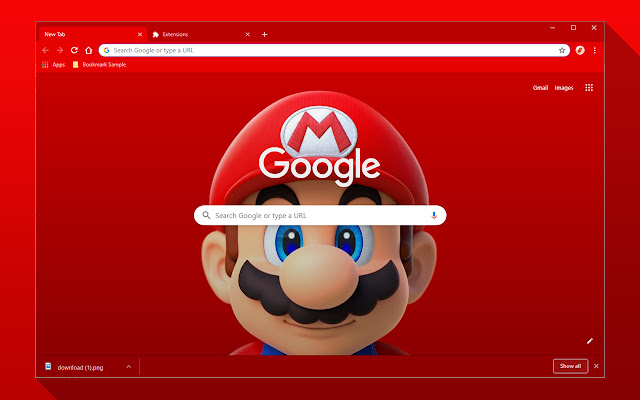Click the Google logo
Viewport: 640px width, 400px height.
319,165
